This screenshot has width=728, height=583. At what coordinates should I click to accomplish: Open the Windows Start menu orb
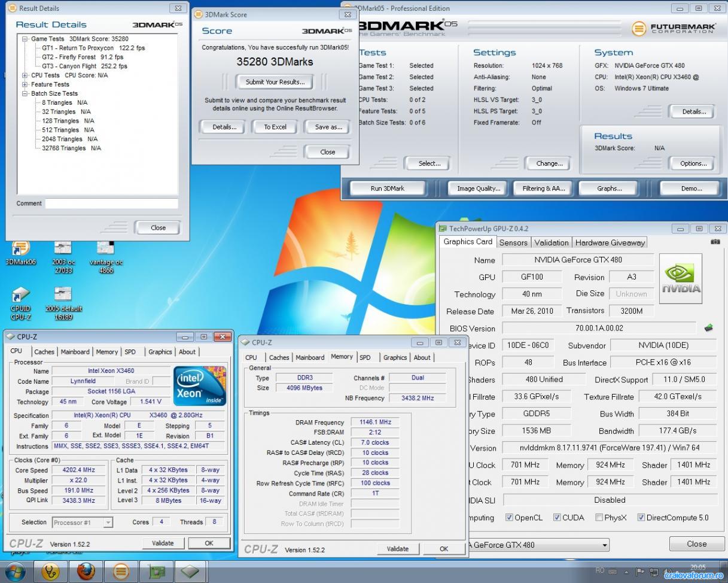point(15,572)
